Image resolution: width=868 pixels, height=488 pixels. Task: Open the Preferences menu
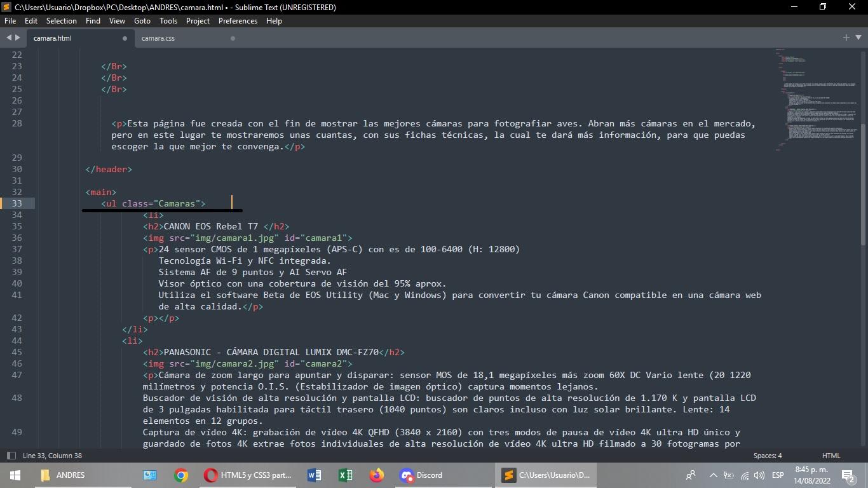[x=238, y=21]
